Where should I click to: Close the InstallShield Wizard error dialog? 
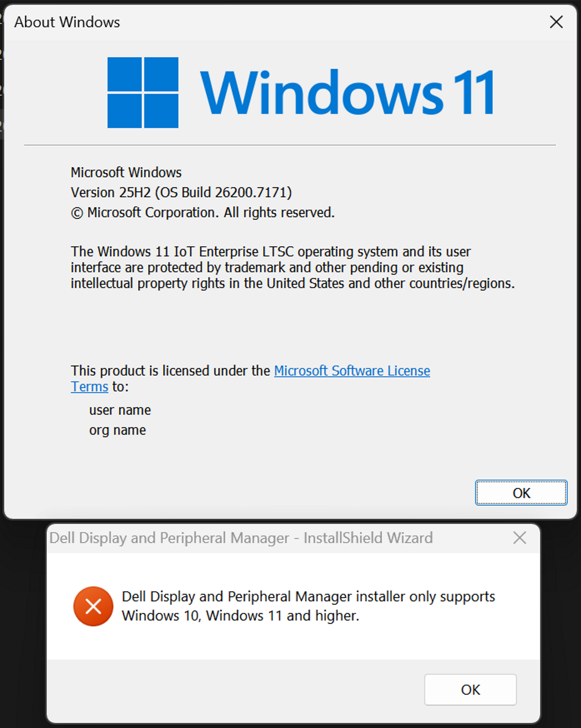[519, 537]
